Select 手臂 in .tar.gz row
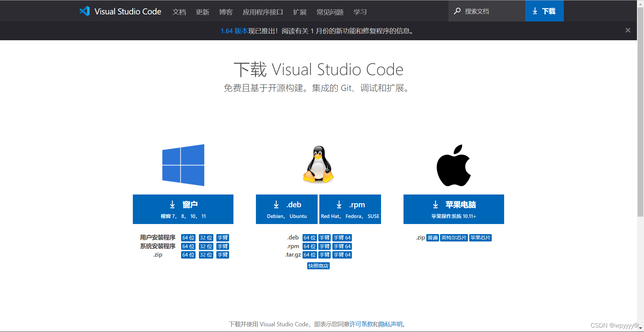Viewport: 644px width, 332px height. [324, 255]
